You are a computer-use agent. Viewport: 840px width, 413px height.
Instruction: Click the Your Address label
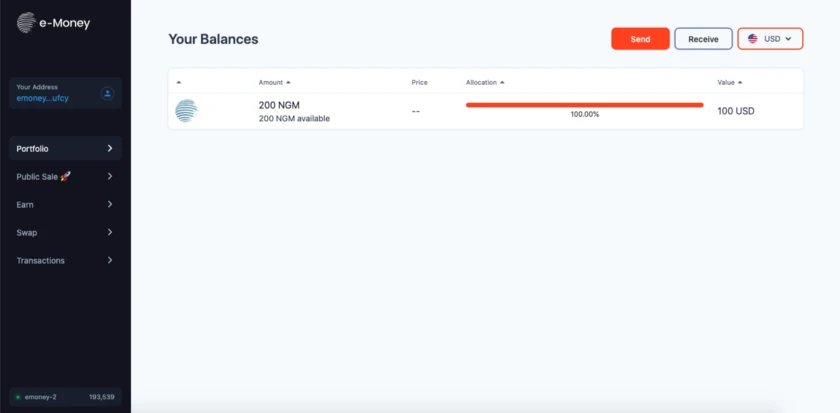pos(37,87)
